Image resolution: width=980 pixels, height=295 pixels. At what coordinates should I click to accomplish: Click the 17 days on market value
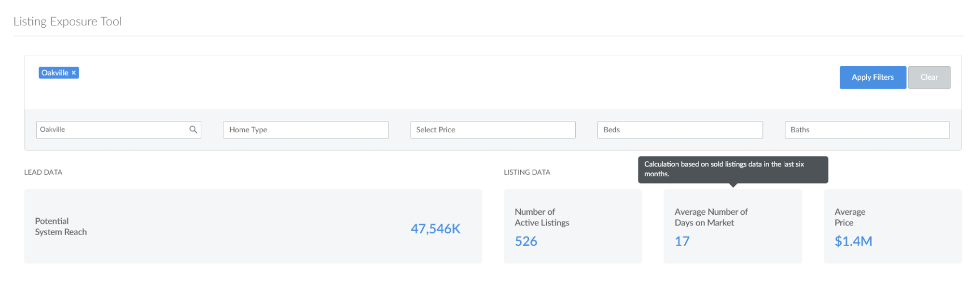click(682, 241)
